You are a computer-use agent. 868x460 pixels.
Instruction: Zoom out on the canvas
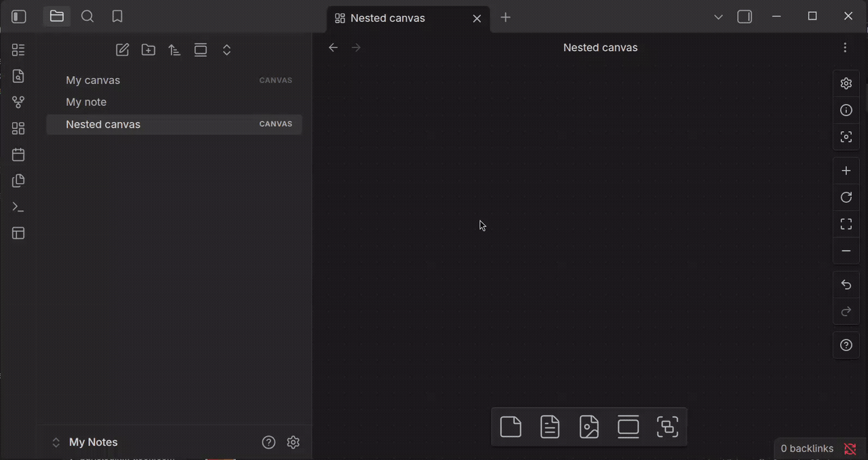point(846,251)
